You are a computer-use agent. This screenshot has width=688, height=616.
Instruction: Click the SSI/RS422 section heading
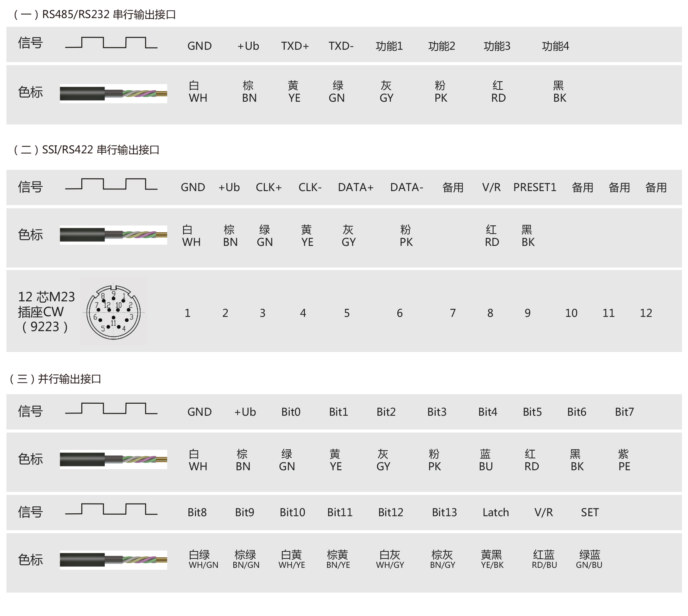(86, 150)
